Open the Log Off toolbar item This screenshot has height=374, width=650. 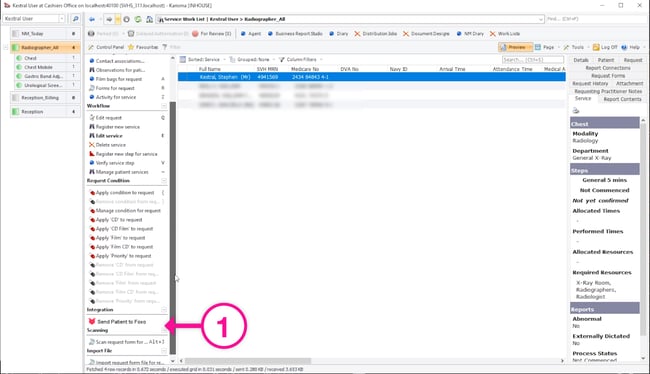coord(605,47)
